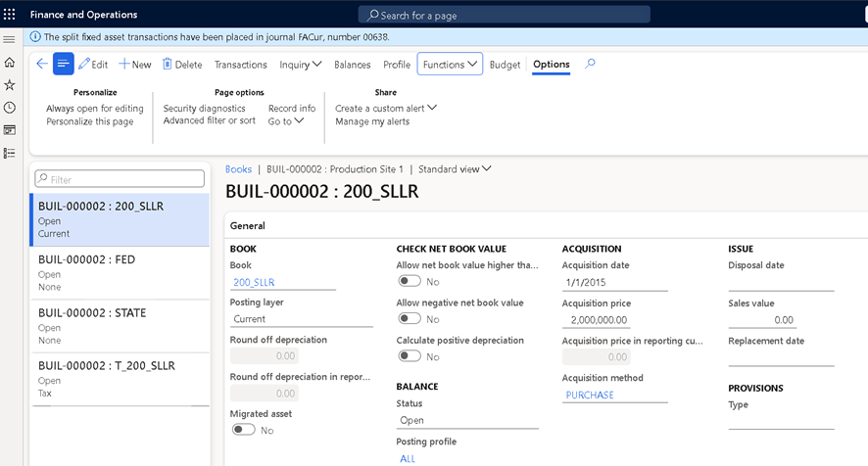Enable Calculate positive depreciation switch
The height and width of the screenshot is (466, 868).
point(409,356)
